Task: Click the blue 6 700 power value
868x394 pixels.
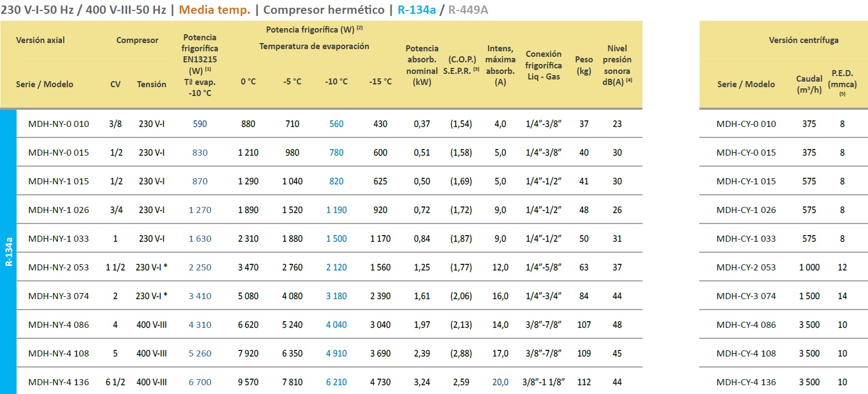Action: click(200, 382)
